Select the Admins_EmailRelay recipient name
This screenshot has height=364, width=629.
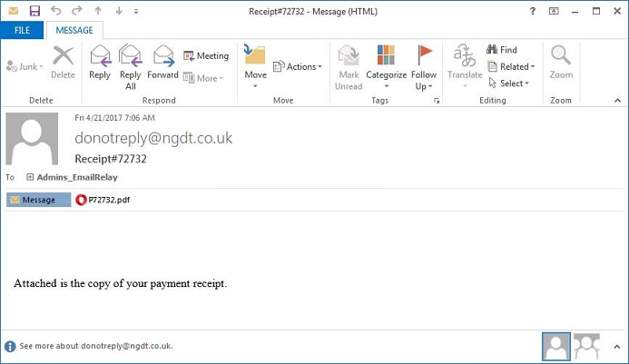[x=77, y=177]
